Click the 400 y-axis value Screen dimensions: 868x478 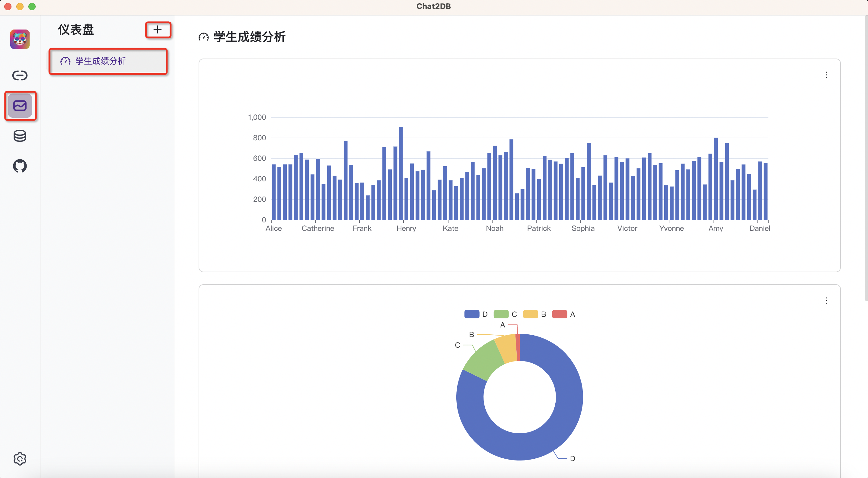point(260,179)
